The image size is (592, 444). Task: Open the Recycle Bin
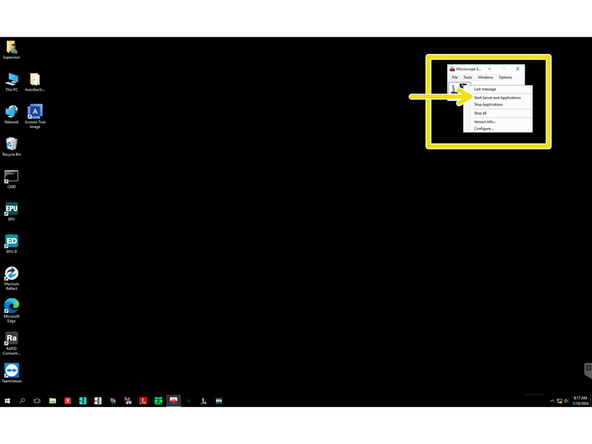pyautogui.click(x=11, y=146)
